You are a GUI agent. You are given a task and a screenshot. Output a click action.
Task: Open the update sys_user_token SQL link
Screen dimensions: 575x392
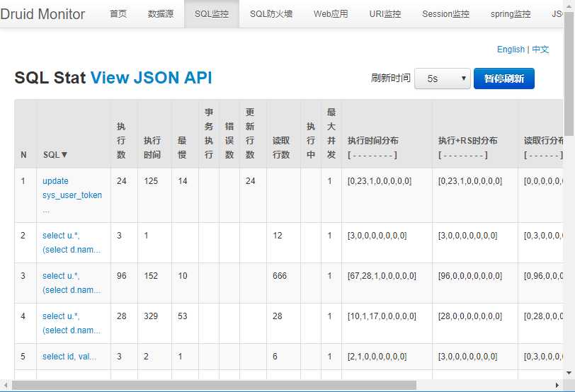tap(72, 188)
